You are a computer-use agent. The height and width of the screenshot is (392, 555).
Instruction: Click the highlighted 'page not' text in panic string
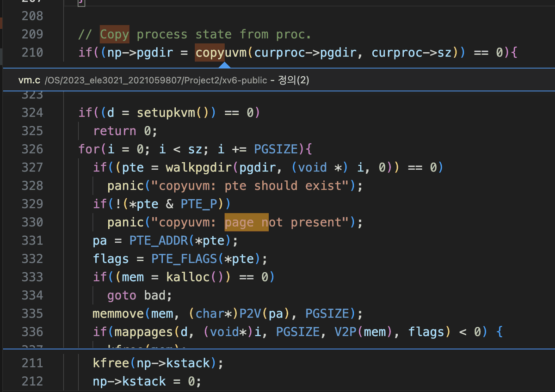click(x=247, y=222)
